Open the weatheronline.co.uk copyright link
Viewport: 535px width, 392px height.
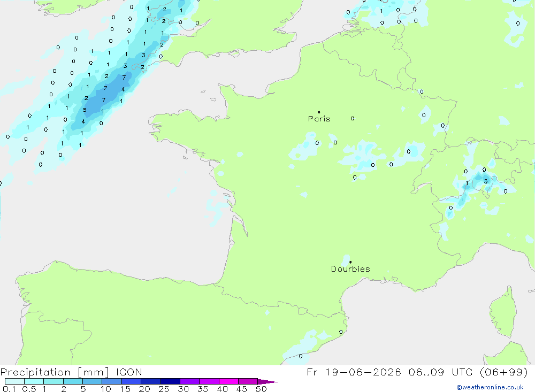(490, 387)
